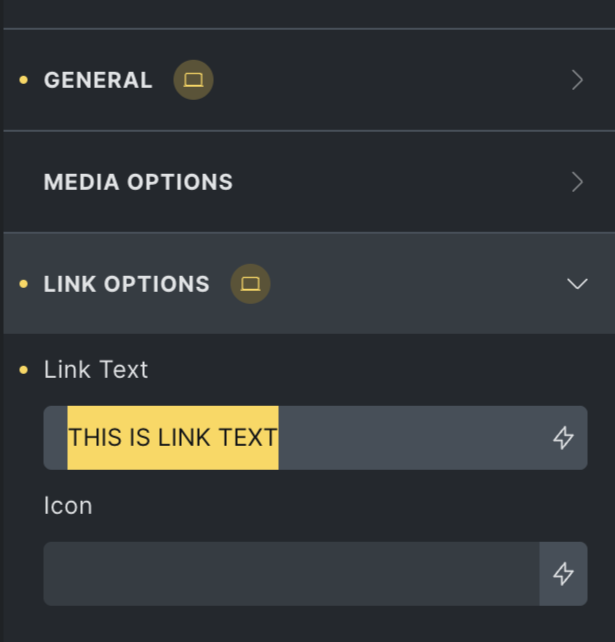Click empty space after the highlighted link text
The image size is (615, 642).
coord(410,438)
